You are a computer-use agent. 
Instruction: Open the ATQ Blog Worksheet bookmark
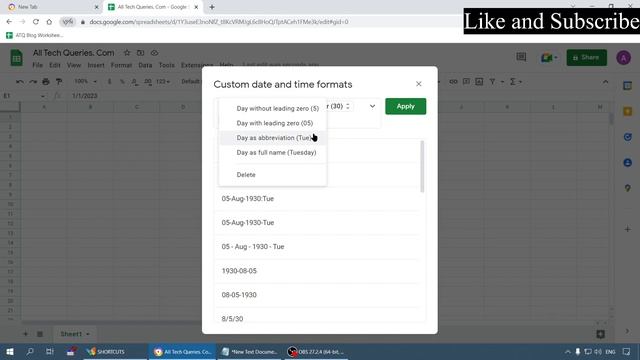click(35, 36)
